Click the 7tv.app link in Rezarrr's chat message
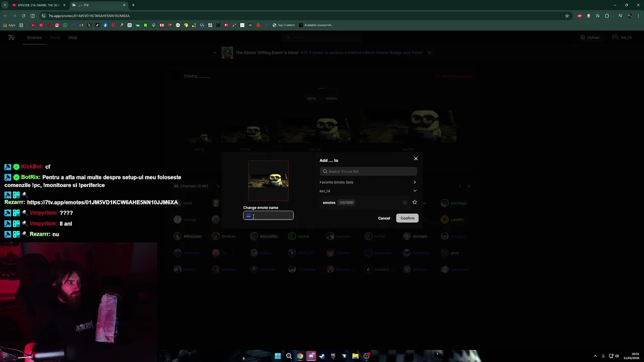 102,202
